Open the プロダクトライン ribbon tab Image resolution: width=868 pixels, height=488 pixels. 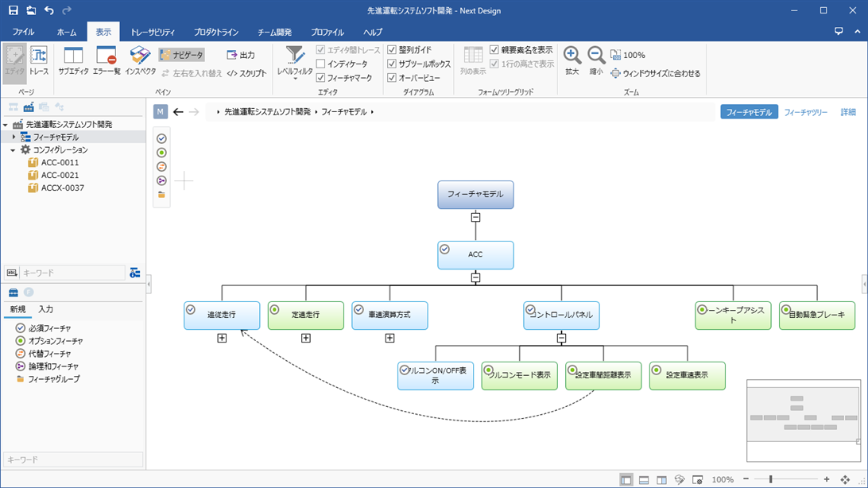point(215,33)
